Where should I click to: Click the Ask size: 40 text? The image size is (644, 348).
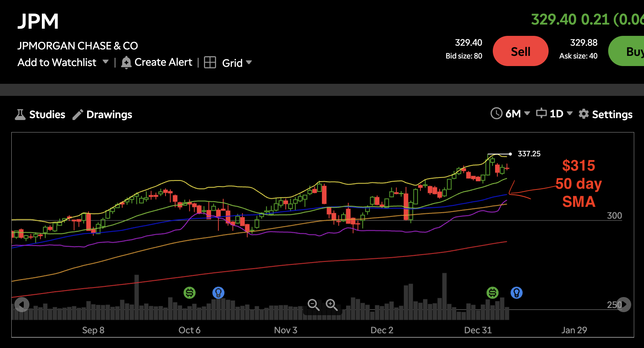(578, 56)
